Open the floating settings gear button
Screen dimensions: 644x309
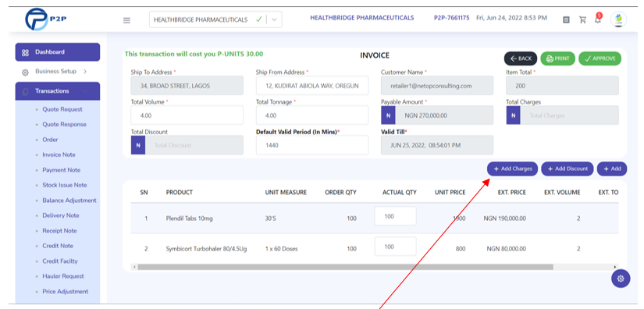620,279
